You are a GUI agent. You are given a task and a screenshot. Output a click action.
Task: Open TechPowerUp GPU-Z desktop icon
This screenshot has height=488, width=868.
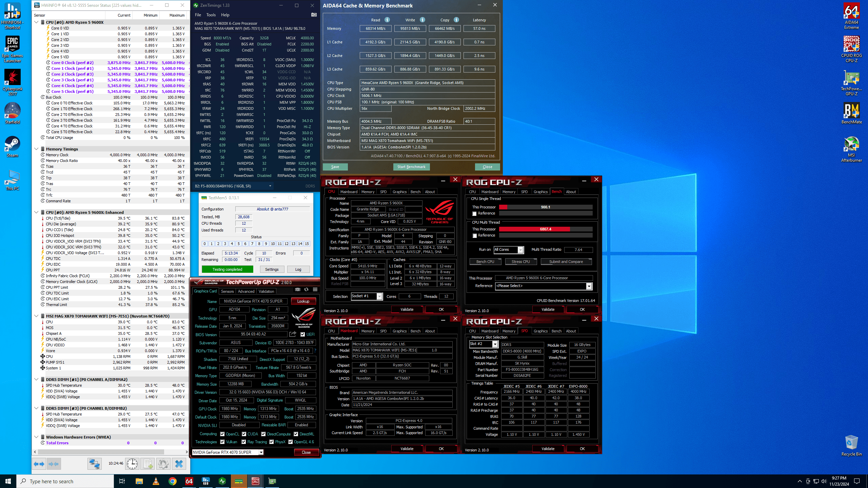point(851,82)
